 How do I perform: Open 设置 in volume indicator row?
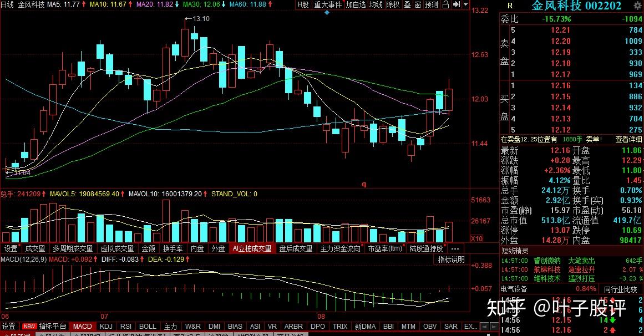tap(11, 248)
